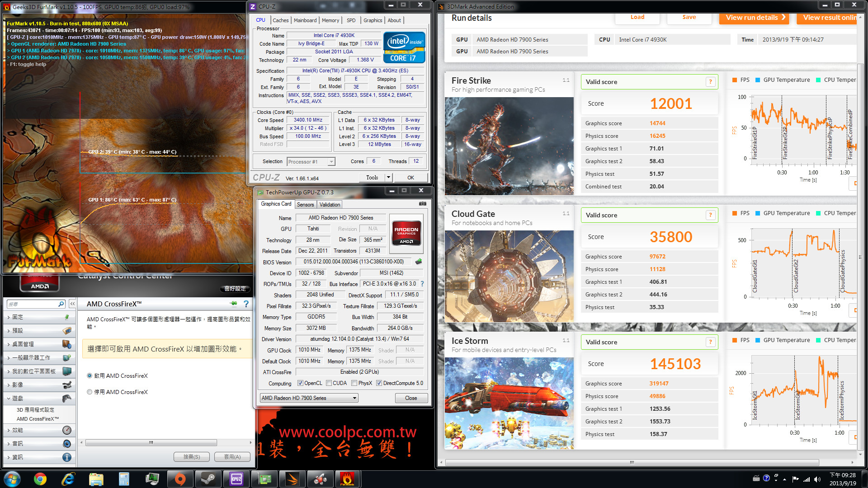
Task: Switch to the Caches tab in CPU-Z
Action: pyautogui.click(x=280, y=20)
